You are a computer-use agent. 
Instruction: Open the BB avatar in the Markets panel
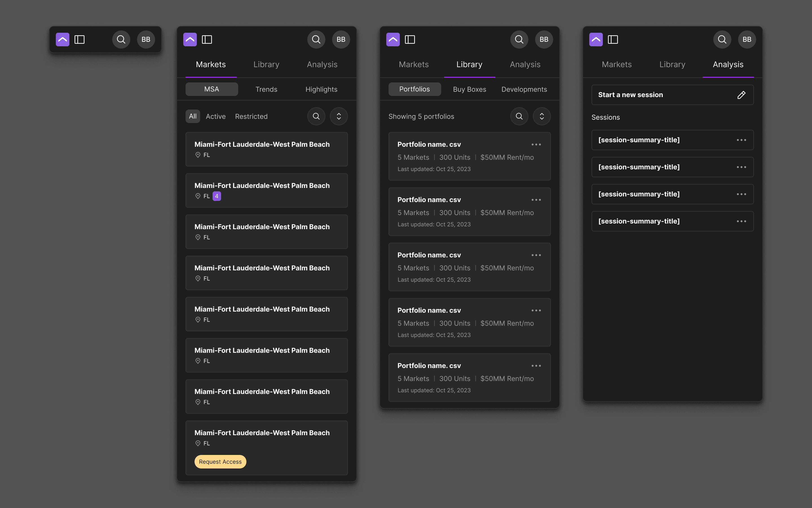click(341, 39)
